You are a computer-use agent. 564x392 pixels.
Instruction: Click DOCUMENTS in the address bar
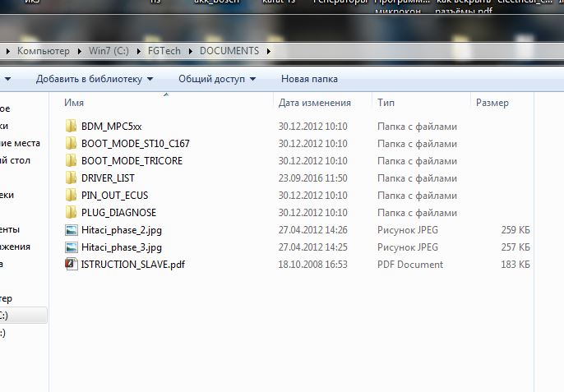pyautogui.click(x=229, y=51)
